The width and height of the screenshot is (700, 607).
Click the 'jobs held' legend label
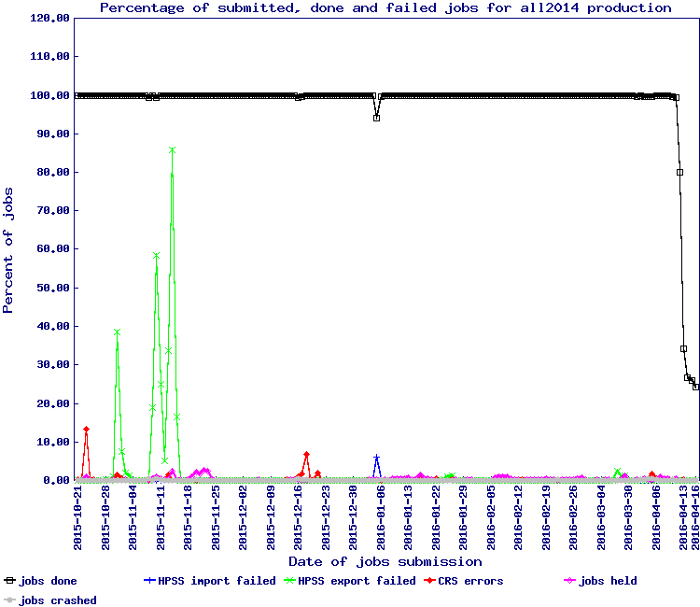click(608, 581)
